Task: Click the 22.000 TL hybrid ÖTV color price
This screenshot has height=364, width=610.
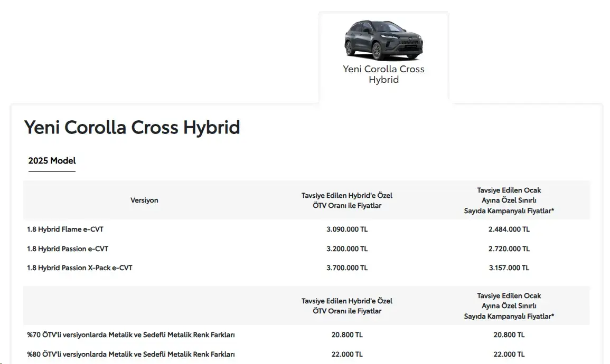Action: click(x=346, y=355)
